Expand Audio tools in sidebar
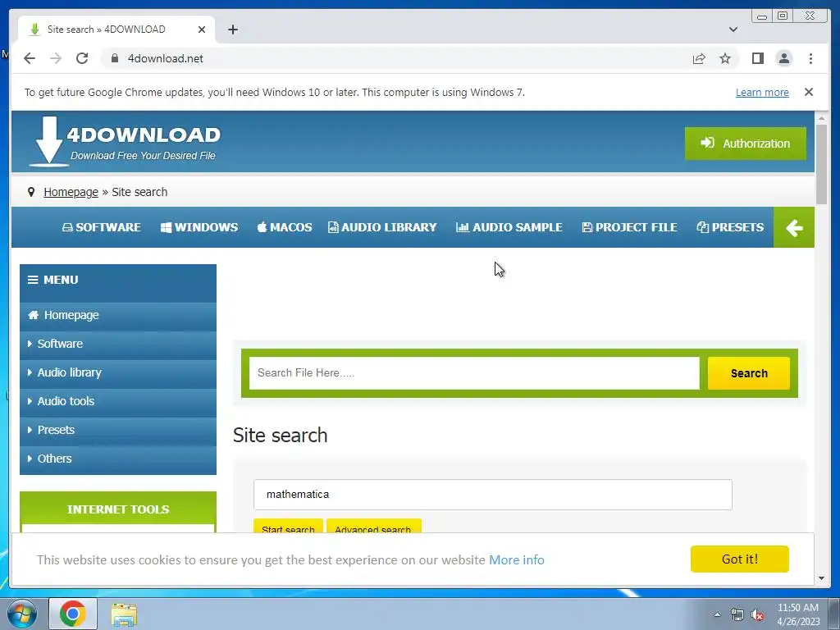Image resolution: width=840 pixels, height=630 pixels. [x=118, y=401]
